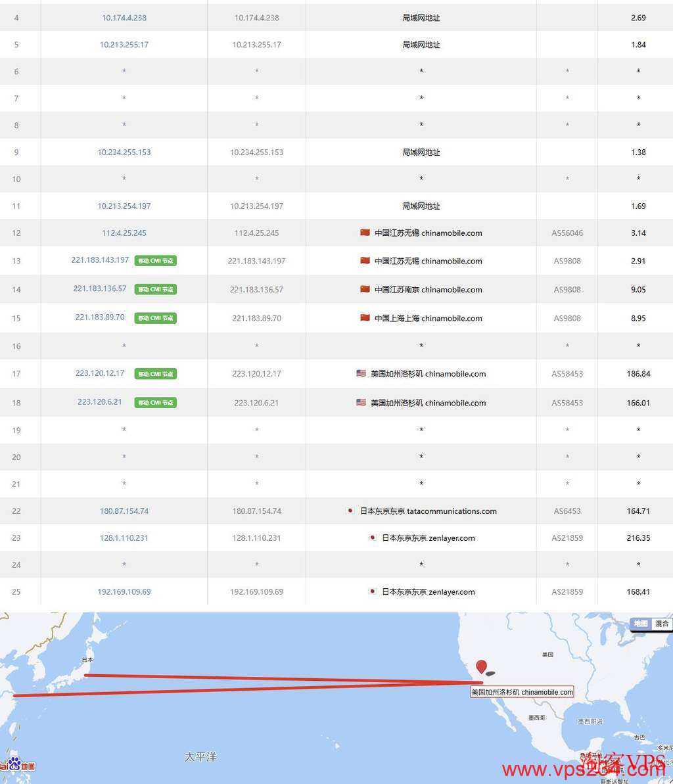The width and height of the screenshot is (673, 784).
Task: Click AS58453 in hop 17 row
Action: point(567,373)
